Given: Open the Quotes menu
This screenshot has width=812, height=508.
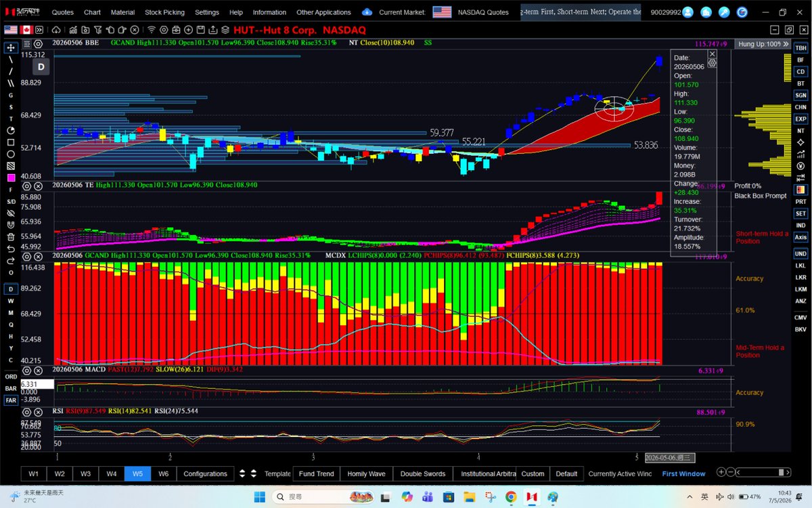Looking at the screenshot, I should point(63,12).
